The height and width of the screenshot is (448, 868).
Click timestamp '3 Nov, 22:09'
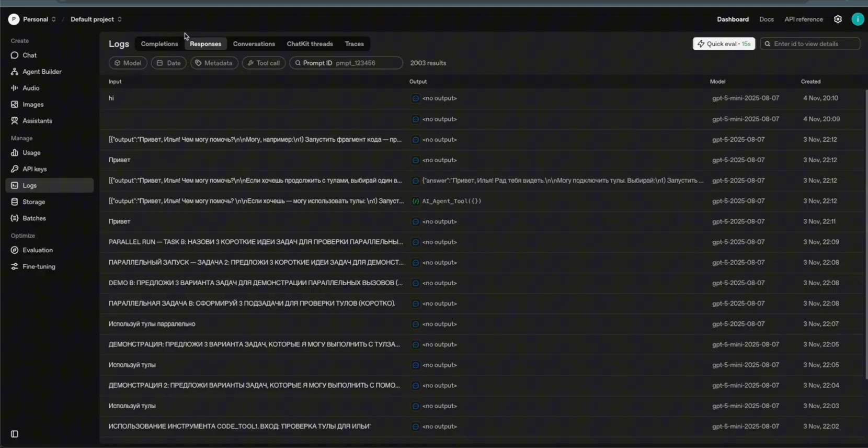821,242
